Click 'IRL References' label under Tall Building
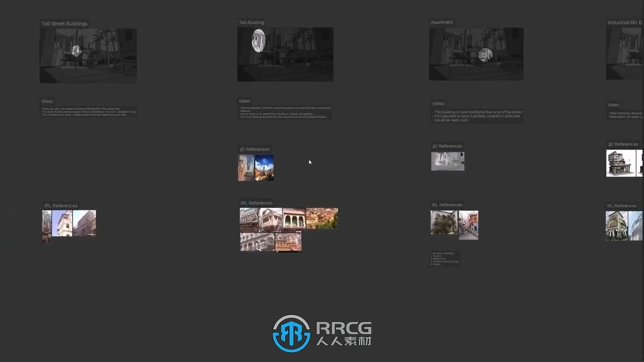 [x=257, y=203]
